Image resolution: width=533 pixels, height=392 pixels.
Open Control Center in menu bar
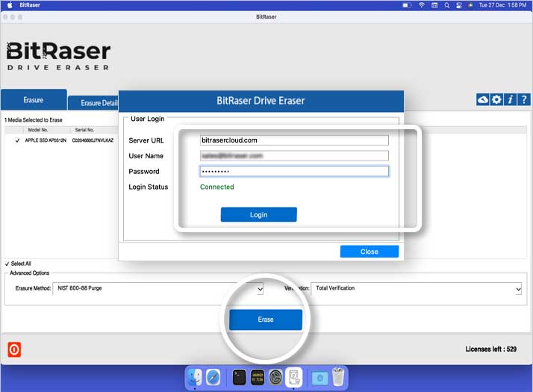[x=459, y=5]
